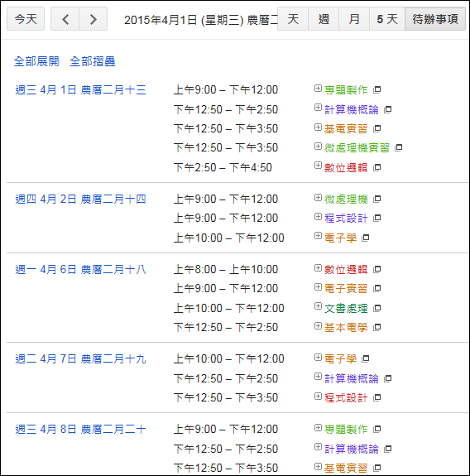This screenshot has width=470, height=476.
Task: Click 全部摺疊 collapse all link
Action: [x=93, y=61]
